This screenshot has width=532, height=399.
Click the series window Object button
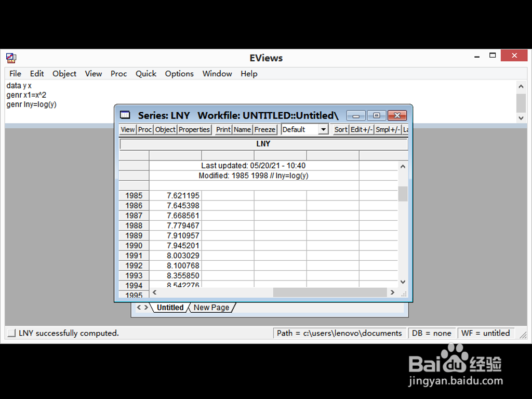pyautogui.click(x=165, y=129)
